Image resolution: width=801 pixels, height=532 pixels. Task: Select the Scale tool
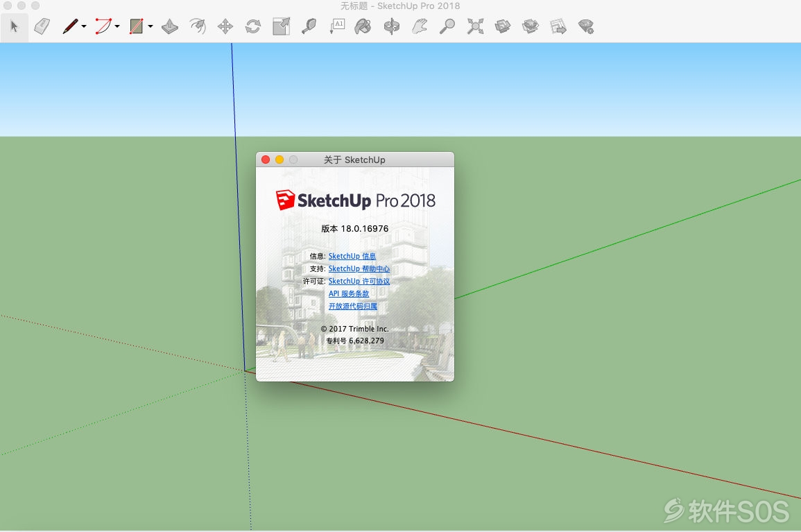[281, 26]
